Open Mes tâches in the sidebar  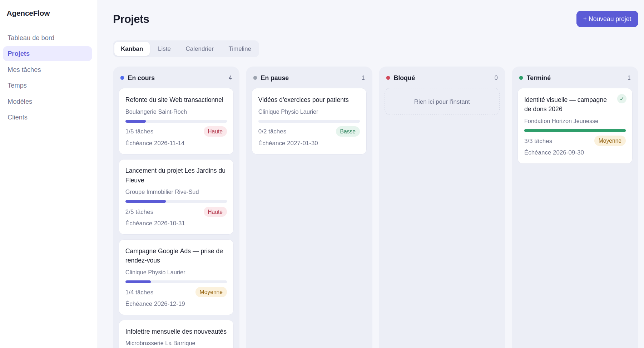point(48,70)
